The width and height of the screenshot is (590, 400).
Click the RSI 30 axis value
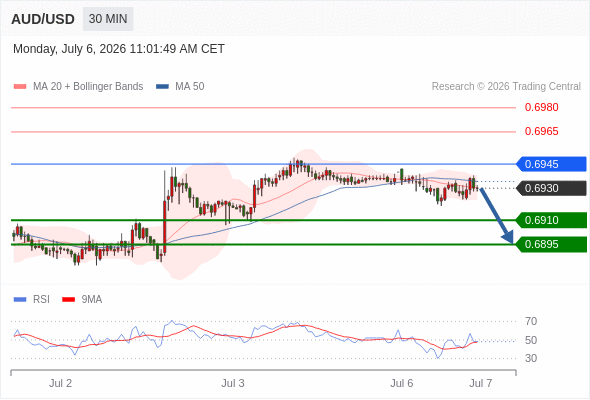click(531, 358)
